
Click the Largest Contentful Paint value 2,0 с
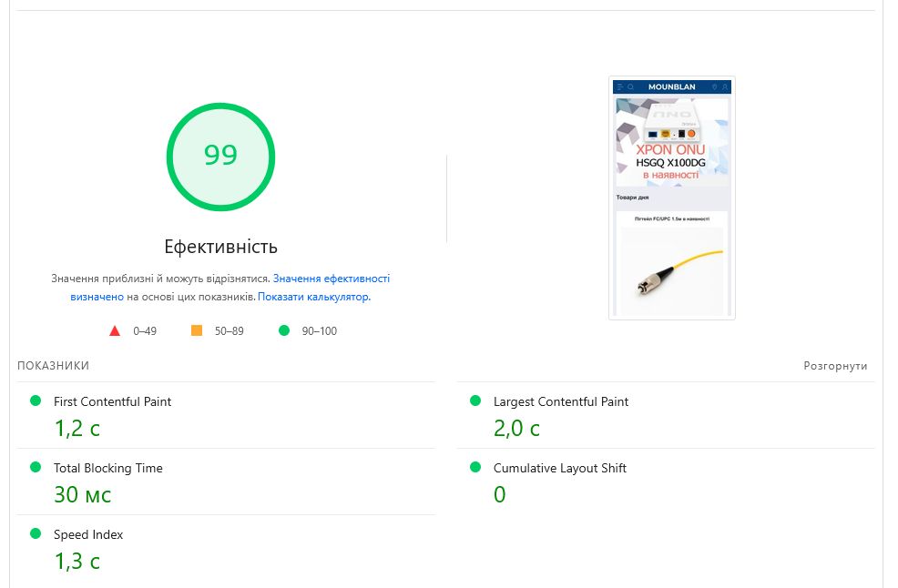tap(516, 429)
